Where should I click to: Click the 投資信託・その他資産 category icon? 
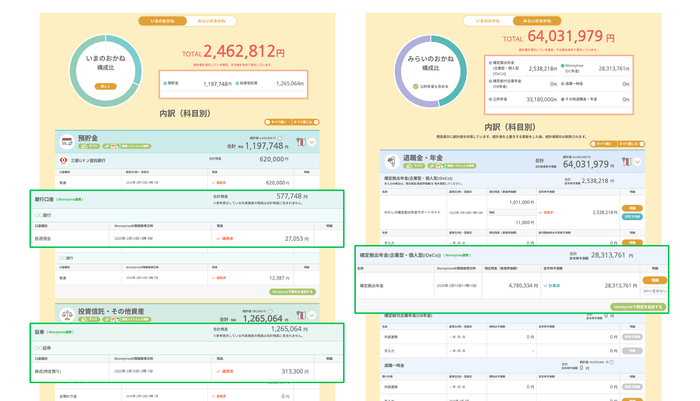point(67,313)
